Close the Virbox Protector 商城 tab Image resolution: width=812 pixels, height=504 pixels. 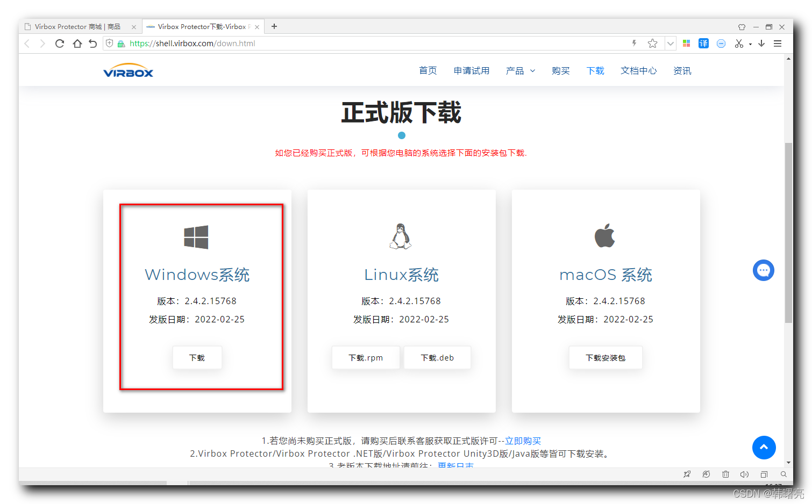click(134, 27)
